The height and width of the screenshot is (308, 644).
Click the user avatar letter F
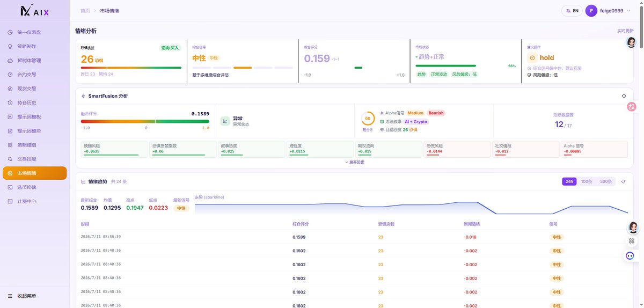pyautogui.click(x=591, y=11)
